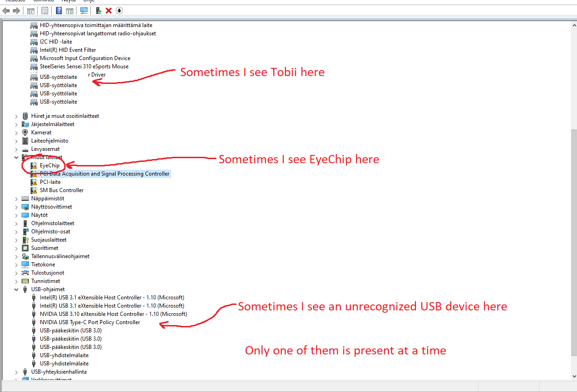Click the warning icon beside SM Bus Controller

click(x=34, y=190)
